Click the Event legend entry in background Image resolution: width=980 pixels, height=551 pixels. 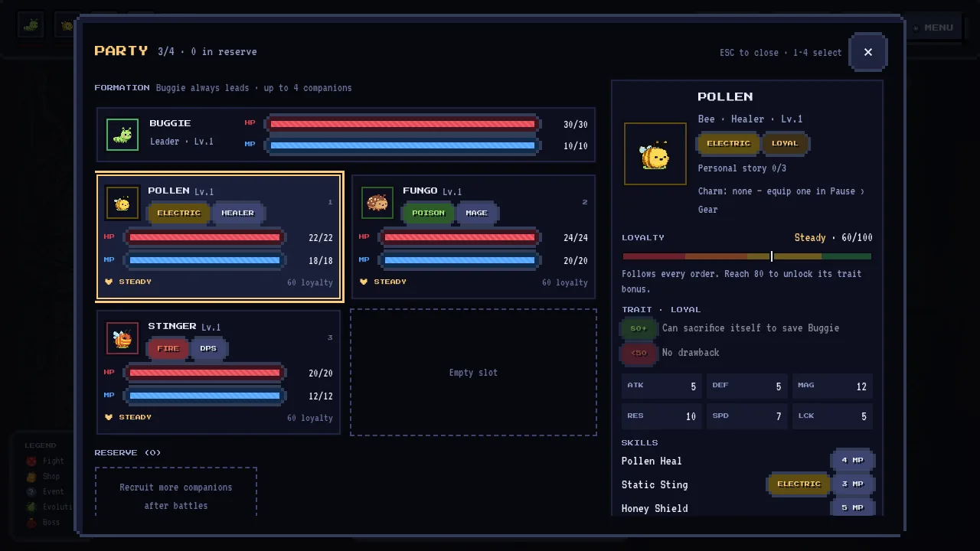point(46,491)
